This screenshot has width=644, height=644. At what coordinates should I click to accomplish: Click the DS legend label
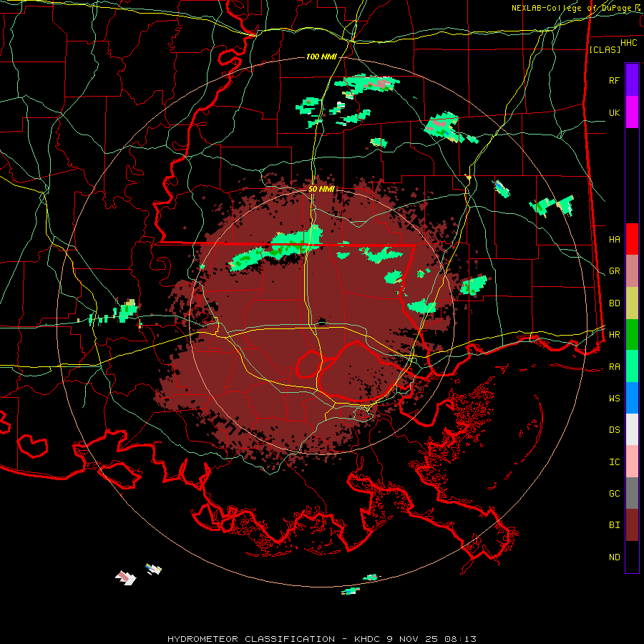[614, 429]
